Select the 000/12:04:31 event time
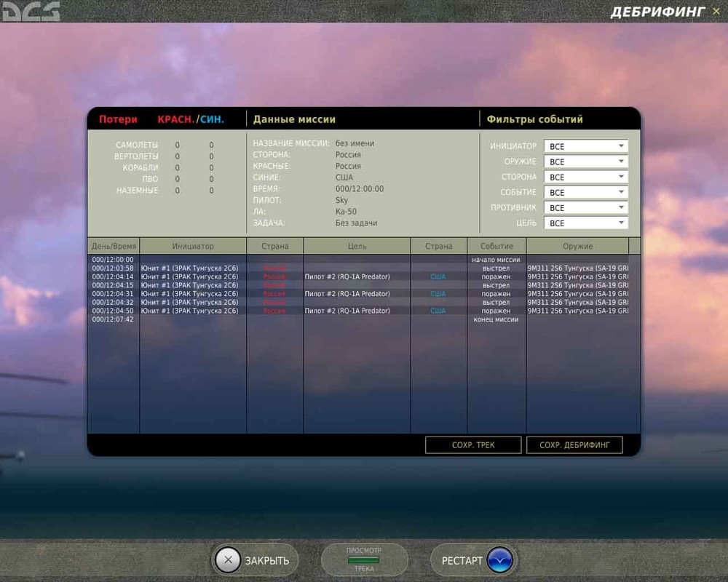This screenshot has height=582, width=728. coord(113,293)
